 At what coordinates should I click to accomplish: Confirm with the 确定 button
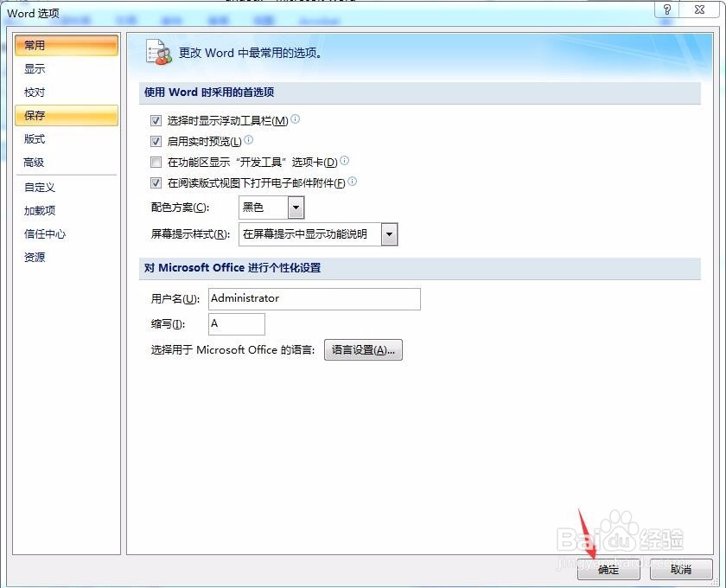[x=608, y=570]
